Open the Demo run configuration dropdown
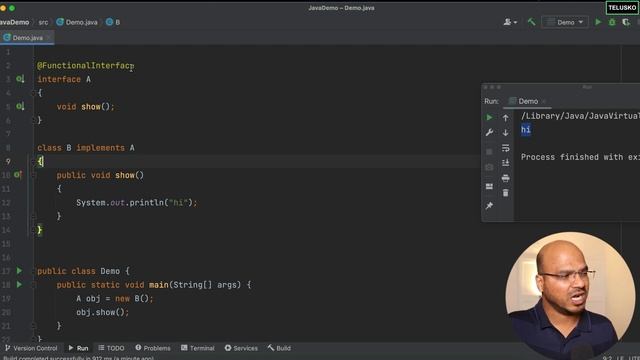Screen dimensions: 640x360 click(565, 22)
